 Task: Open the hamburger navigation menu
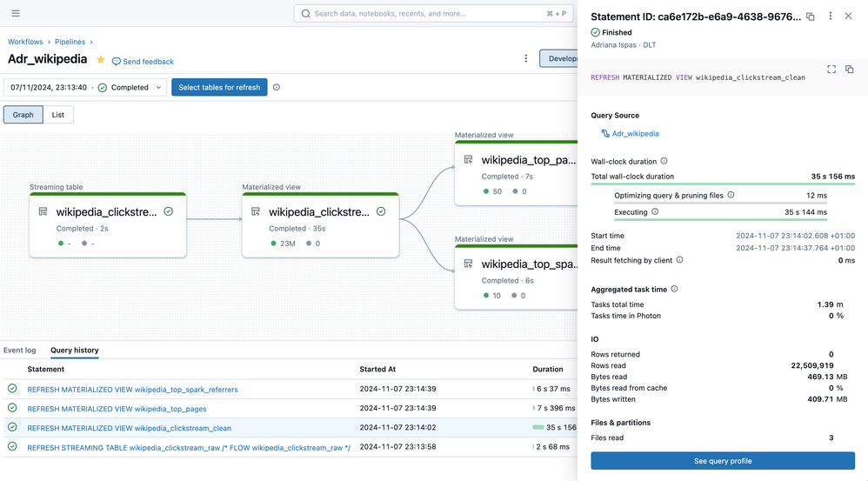coord(16,13)
